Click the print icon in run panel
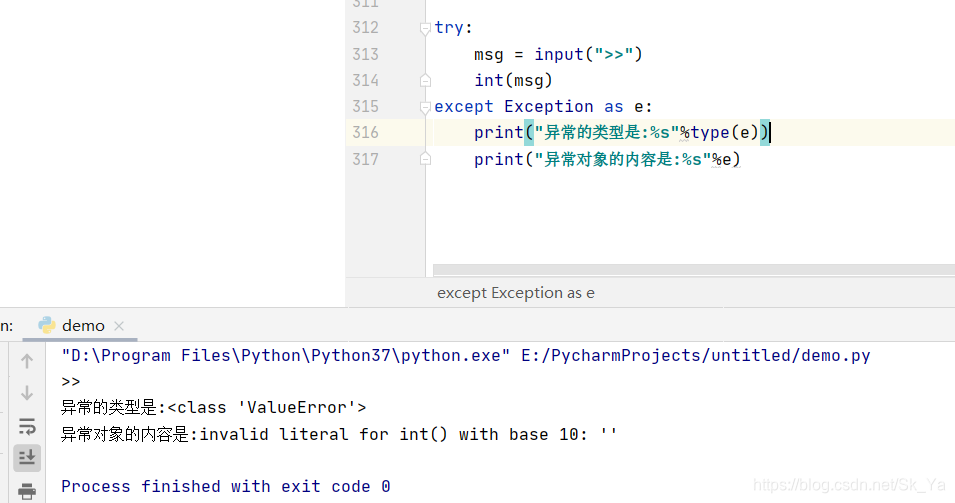The height and width of the screenshot is (503, 955). click(27, 491)
